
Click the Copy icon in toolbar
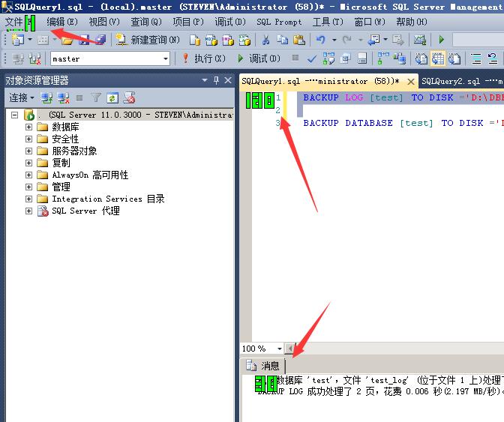pos(282,40)
